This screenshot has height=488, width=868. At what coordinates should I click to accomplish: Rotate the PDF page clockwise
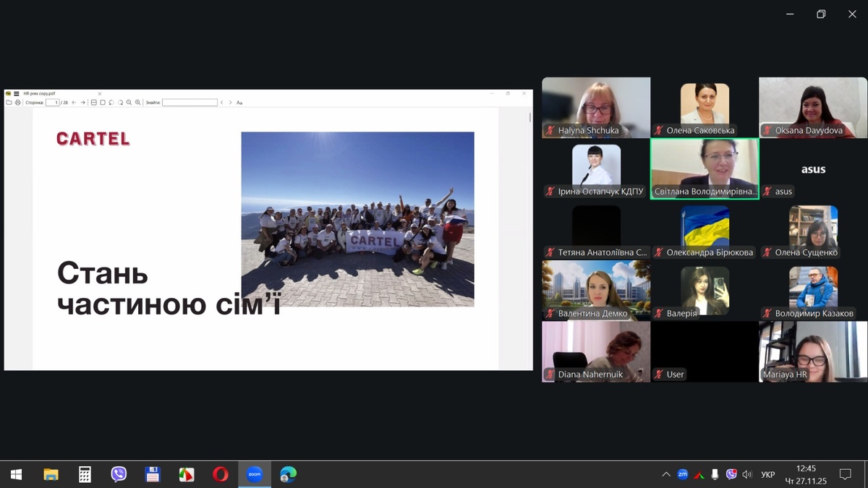pos(120,103)
